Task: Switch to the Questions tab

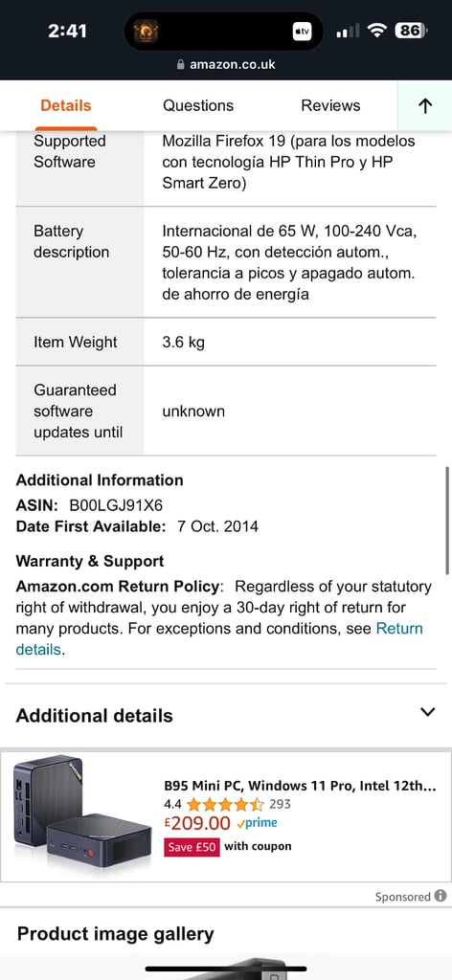Action: coord(198,105)
